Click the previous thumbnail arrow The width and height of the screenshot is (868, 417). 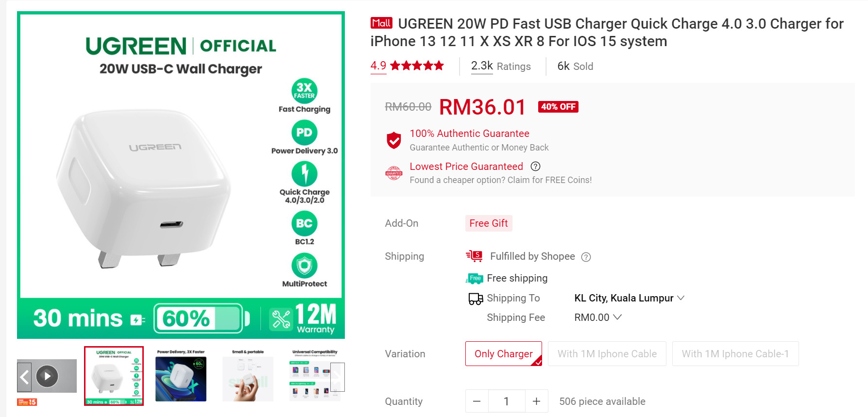(24, 377)
